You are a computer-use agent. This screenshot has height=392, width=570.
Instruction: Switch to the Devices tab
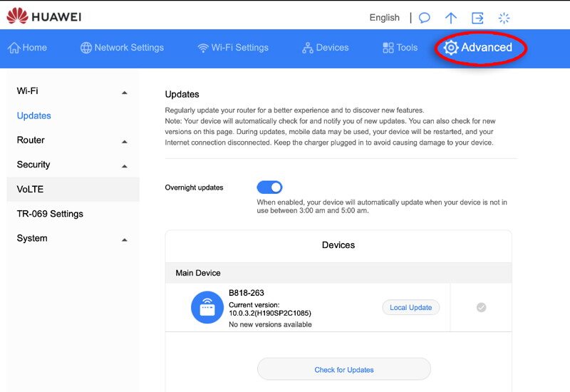(x=326, y=48)
